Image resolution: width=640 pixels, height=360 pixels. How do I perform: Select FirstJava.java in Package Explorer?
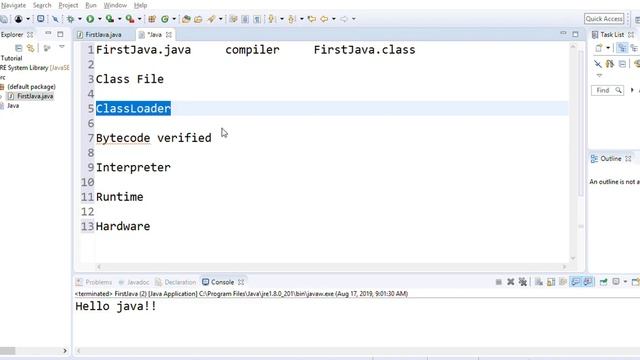tap(31, 96)
